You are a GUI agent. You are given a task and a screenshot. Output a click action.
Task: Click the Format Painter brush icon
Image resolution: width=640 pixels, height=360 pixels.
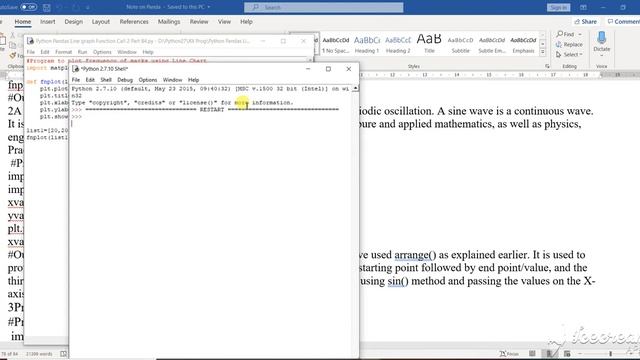(x=13, y=55)
